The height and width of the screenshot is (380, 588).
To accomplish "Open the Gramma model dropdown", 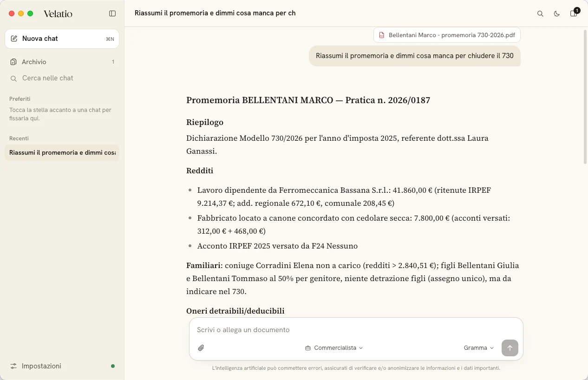I will point(478,347).
